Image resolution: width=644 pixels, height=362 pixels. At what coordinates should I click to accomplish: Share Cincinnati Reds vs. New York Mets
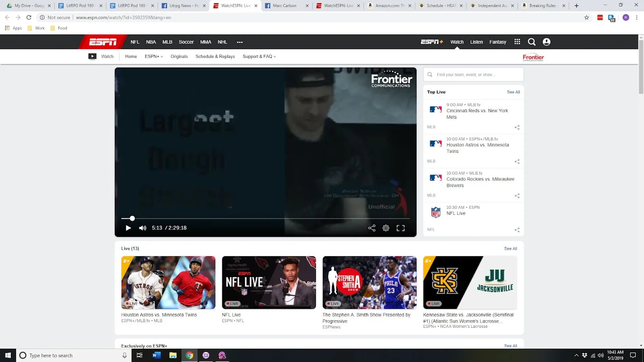click(517, 128)
